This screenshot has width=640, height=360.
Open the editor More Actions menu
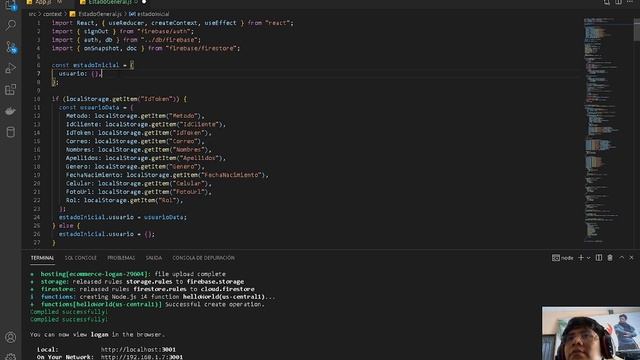pos(630,2)
